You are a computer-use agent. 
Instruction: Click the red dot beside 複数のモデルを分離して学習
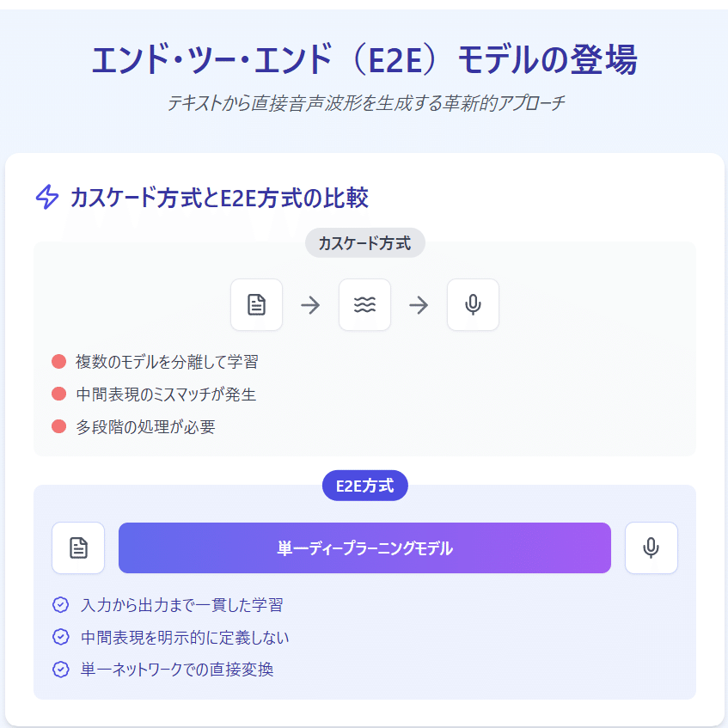tap(58, 362)
